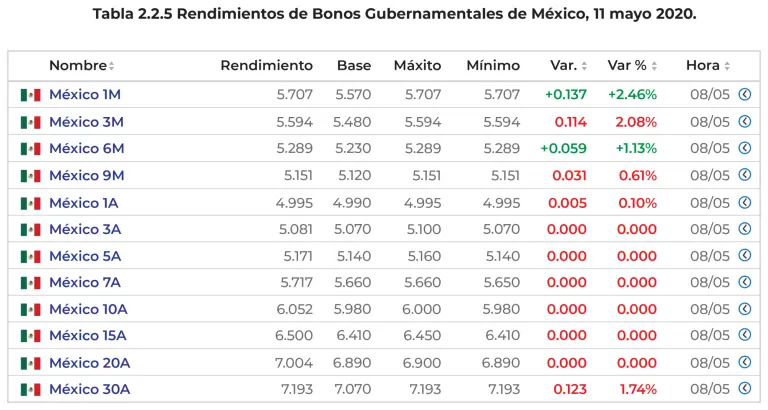Sort the table by Hora column
The height and width of the screenshot is (410, 768).
(x=708, y=66)
